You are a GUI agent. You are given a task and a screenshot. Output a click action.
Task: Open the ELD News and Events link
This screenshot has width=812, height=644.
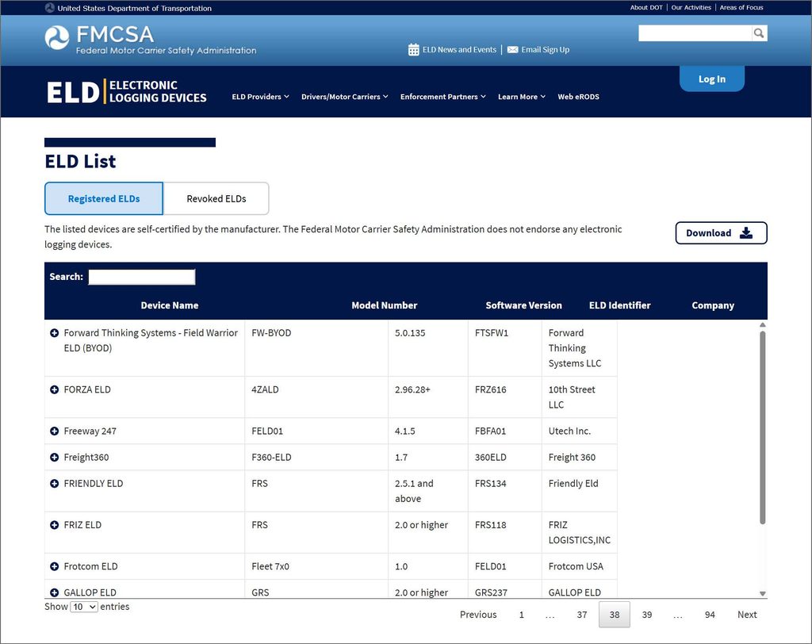(x=459, y=50)
